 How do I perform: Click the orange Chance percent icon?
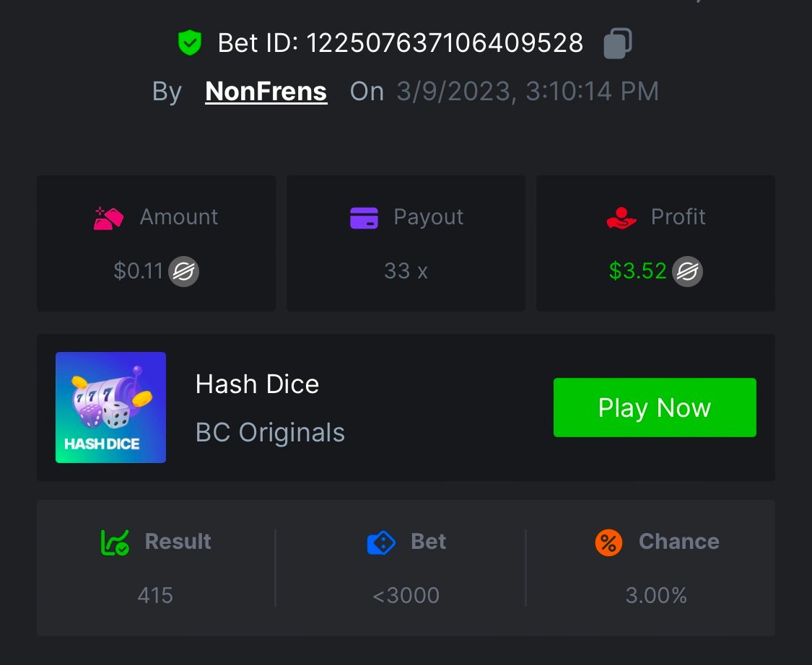608,542
